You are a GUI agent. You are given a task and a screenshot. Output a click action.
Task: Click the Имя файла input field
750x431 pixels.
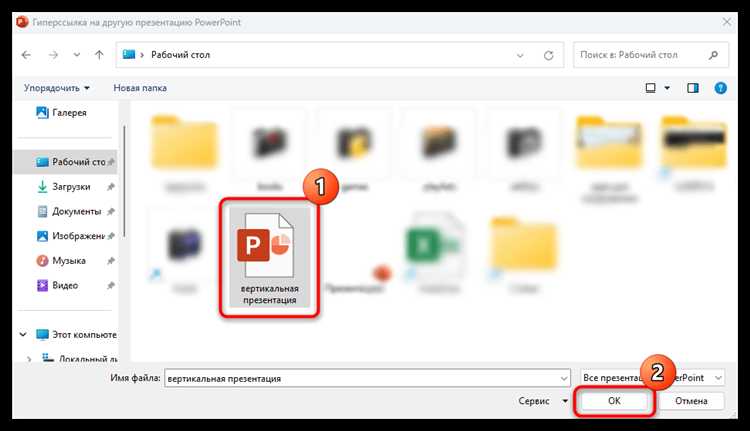click(367, 378)
